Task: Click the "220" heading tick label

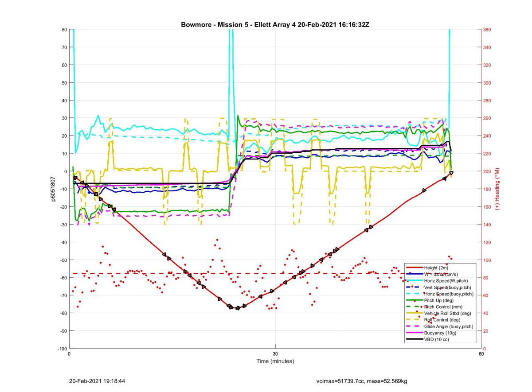Action: pyautogui.click(x=488, y=154)
